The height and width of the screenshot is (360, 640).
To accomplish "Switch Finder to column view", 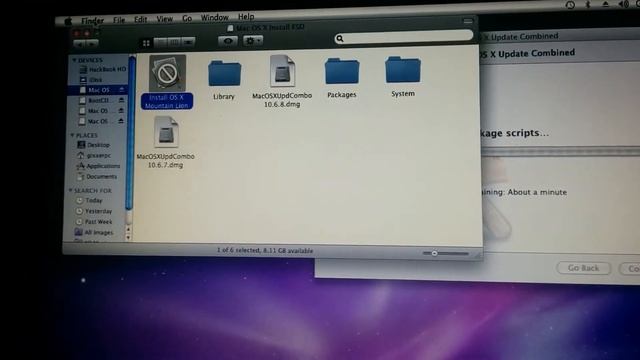I will (x=174, y=42).
